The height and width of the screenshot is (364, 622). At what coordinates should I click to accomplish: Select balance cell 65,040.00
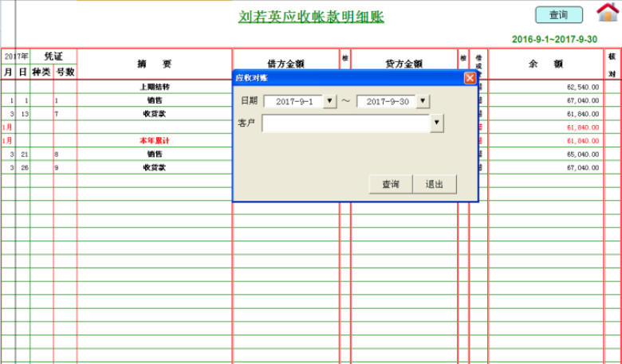545,154
